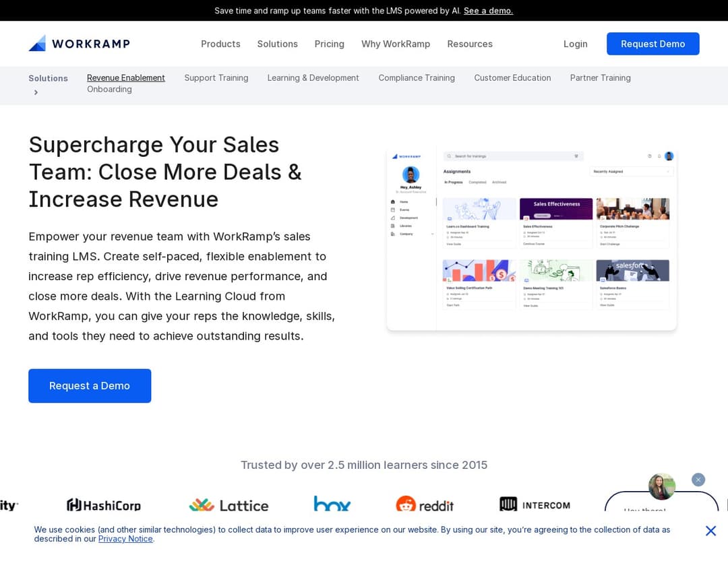728x582 pixels.
Task: Click the Lattice logo
Action: (229, 505)
